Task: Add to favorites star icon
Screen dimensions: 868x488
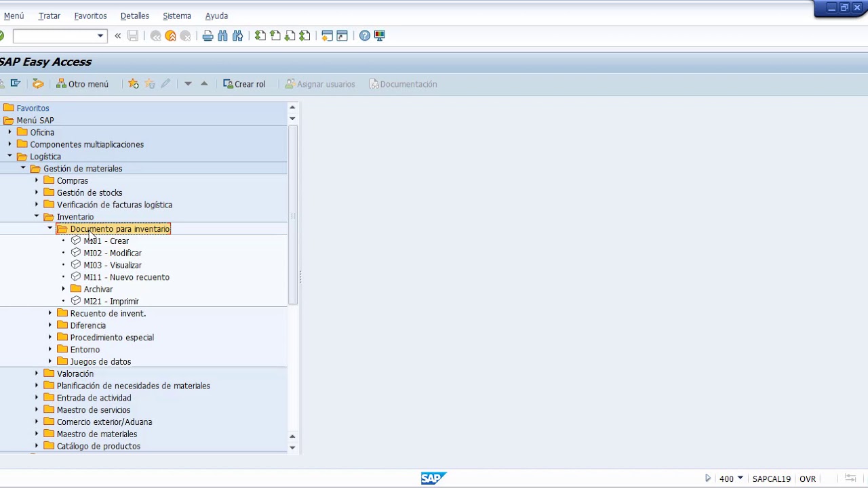Action: [x=134, y=84]
